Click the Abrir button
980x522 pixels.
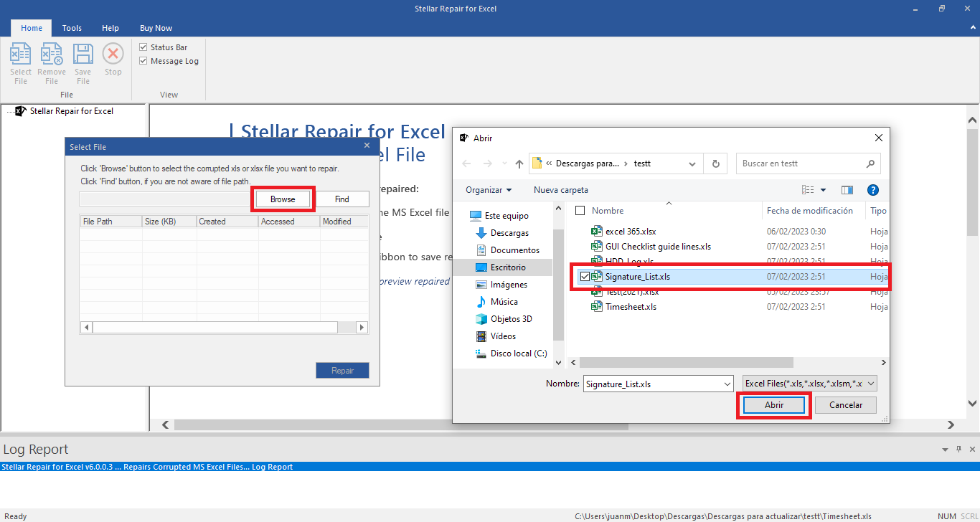click(x=774, y=405)
